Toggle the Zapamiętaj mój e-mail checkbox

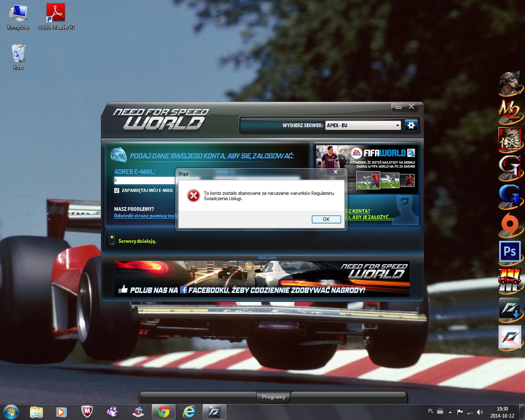(x=116, y=190)
